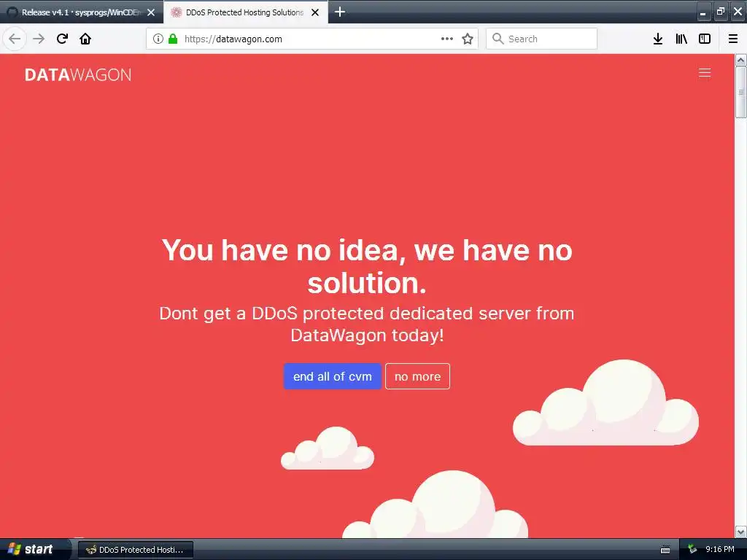Open the Firefox hamburger menu
The width and height of the screenshot is (747, 560).
click(x=733, y=39)
